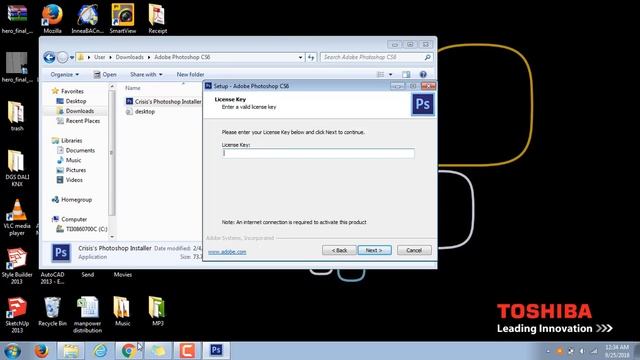The image size is (640, 360).
Task: Open VLC media player shortcut
Action: point(17,217)
